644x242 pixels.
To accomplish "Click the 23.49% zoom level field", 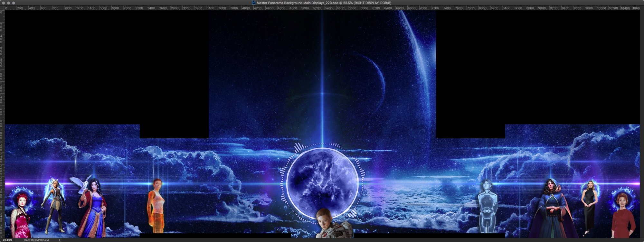I will click(8, 240).
